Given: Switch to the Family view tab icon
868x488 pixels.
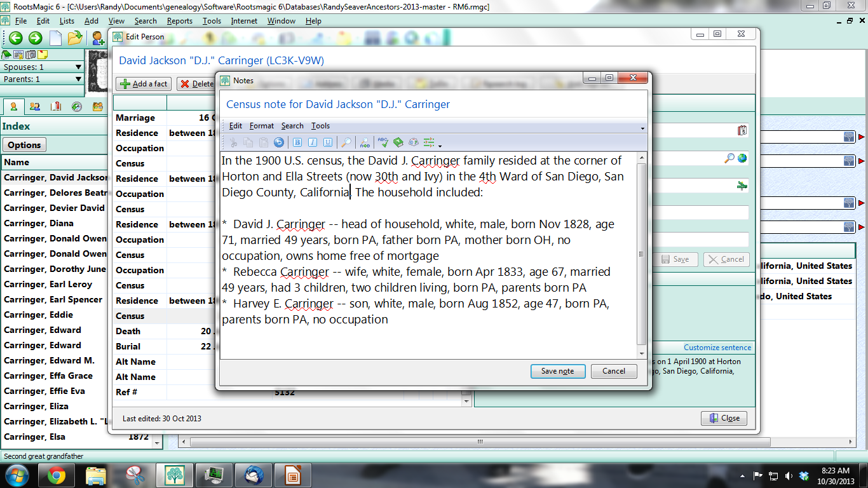Looking at the screenshot, I should point(35,107).
